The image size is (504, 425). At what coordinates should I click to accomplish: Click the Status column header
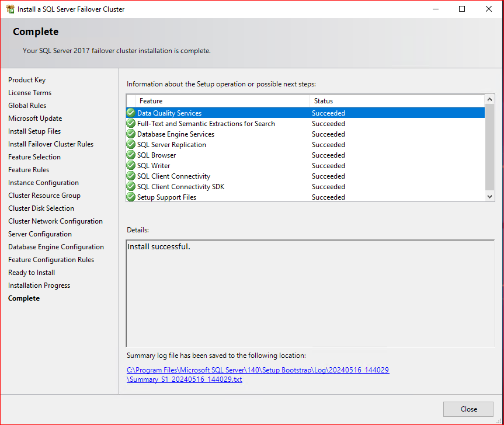(x=397, y=101)
